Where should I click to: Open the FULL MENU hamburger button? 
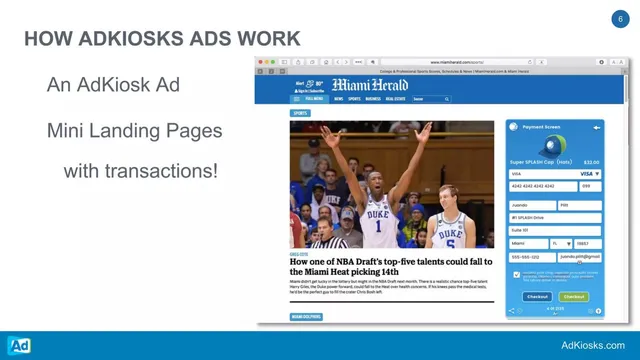click(309, 99)
